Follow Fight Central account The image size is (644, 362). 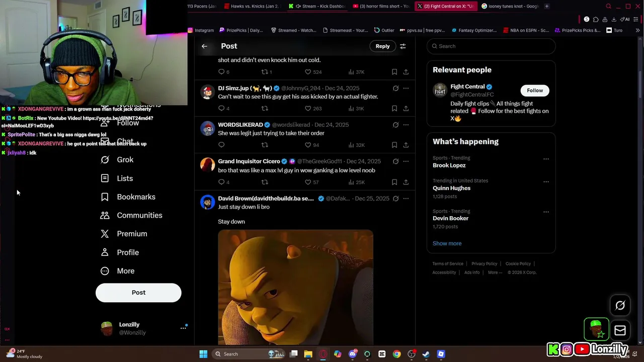pos(535,90)
